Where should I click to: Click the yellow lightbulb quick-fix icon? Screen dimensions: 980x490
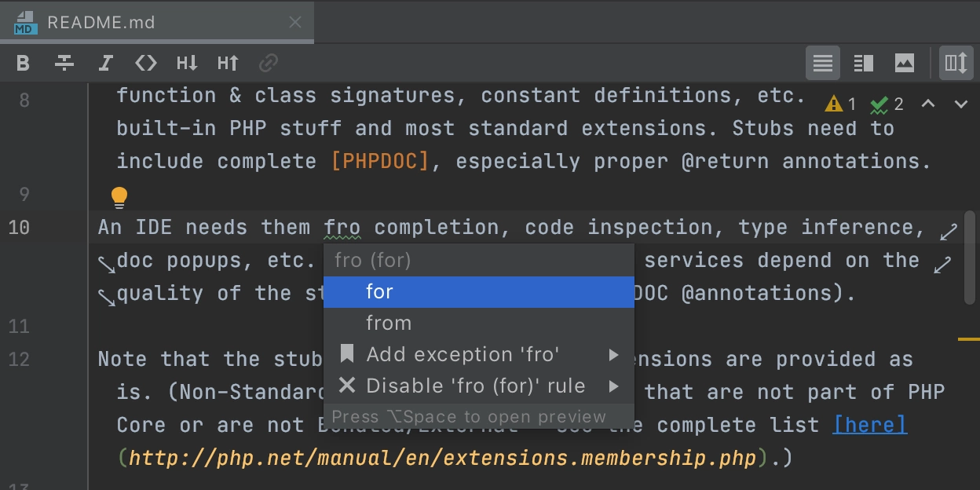[119, 197]
